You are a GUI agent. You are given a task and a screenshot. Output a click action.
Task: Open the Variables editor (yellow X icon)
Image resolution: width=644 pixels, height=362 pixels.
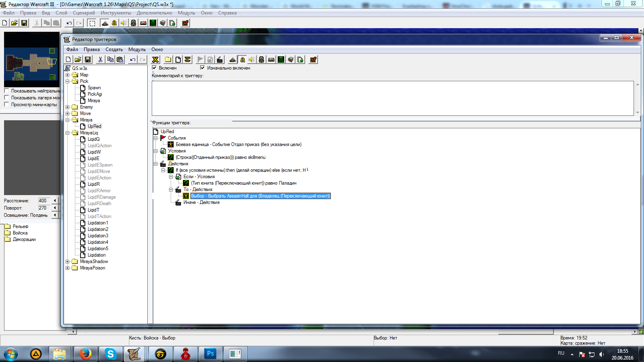tap(155, 60)
